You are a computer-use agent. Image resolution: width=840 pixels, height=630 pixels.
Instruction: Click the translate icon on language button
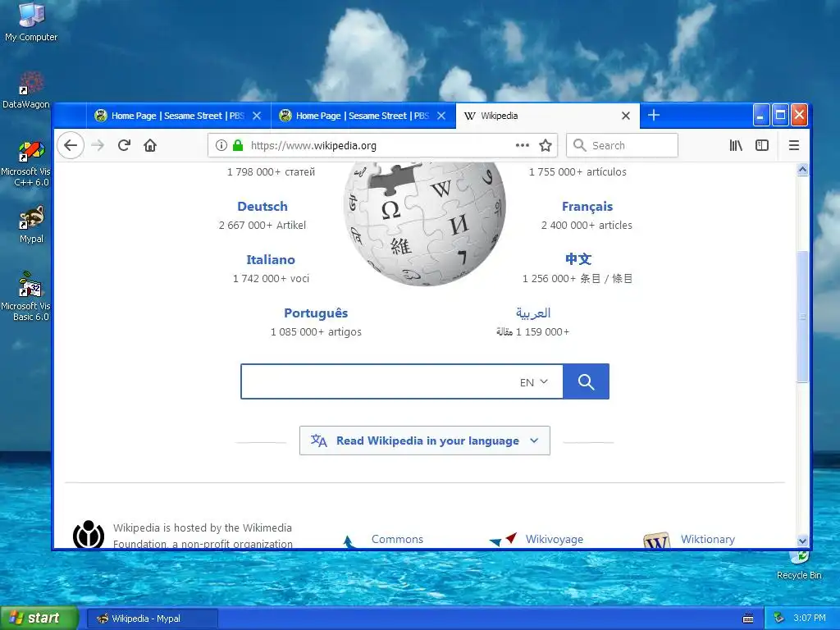pos(319,441)
